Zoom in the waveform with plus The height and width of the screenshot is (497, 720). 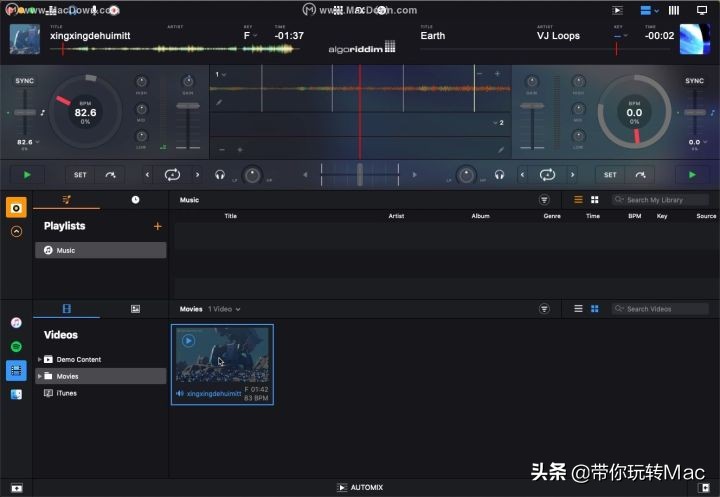click(x=497, y=74)
